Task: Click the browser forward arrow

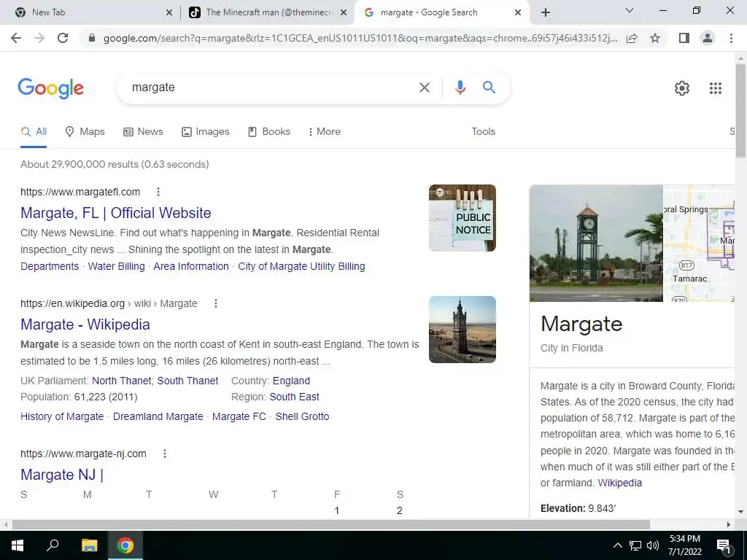Action: (x=39, y=38)
